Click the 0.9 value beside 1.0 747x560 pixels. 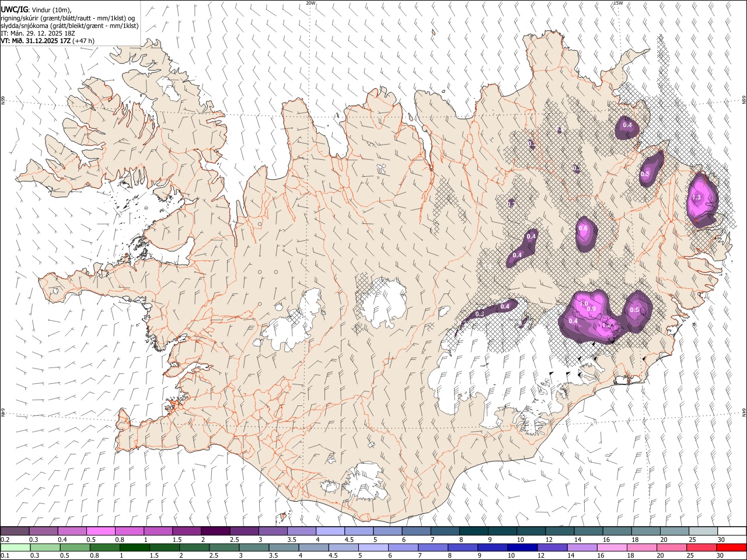point(591,309)
